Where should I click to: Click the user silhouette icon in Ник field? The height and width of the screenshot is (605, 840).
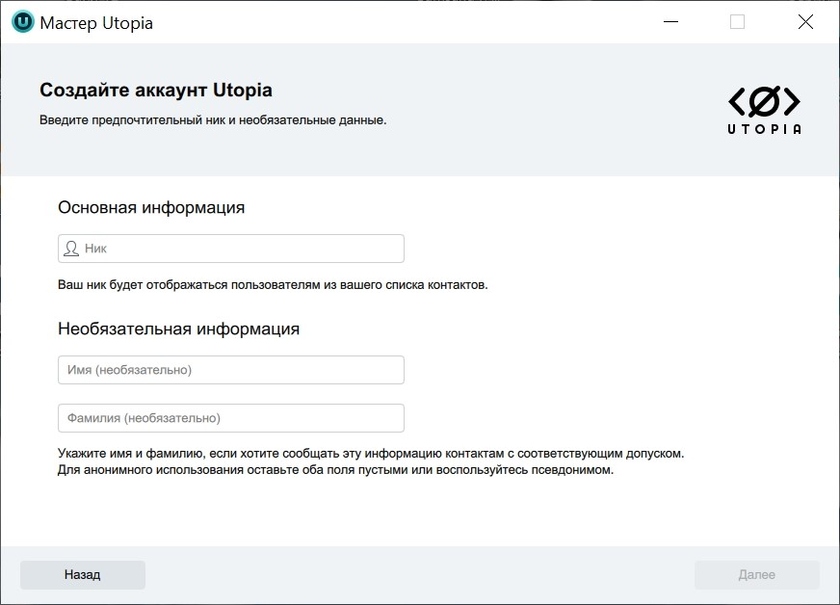tap(71, 249)
